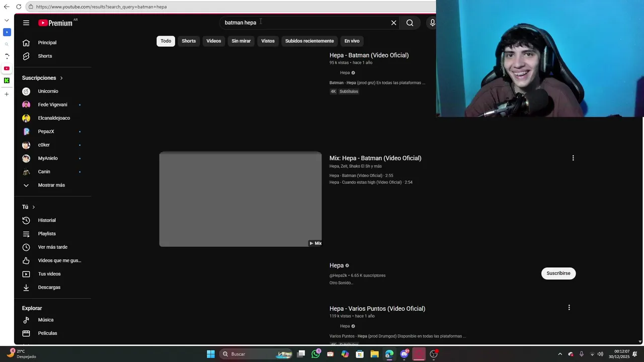Open 'Hepa - Batman (Video Oficial)' video title

tap(369, 55)
